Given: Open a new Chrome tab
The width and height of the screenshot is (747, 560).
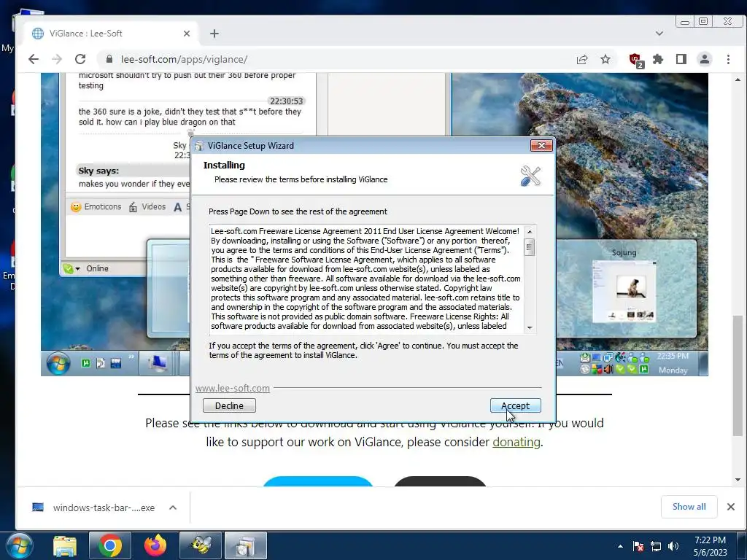Looking at the screenshot, I should [214, 34].
